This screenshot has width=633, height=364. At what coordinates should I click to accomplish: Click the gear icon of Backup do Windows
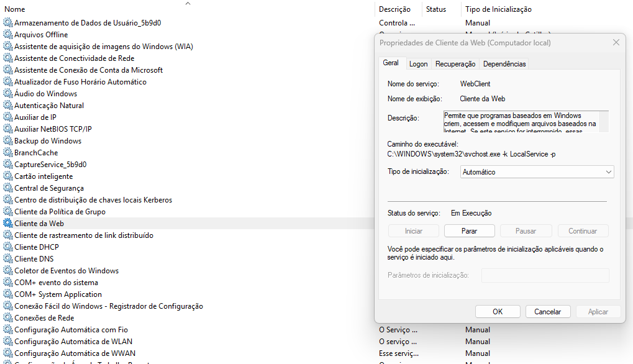(x=7, y=141)
